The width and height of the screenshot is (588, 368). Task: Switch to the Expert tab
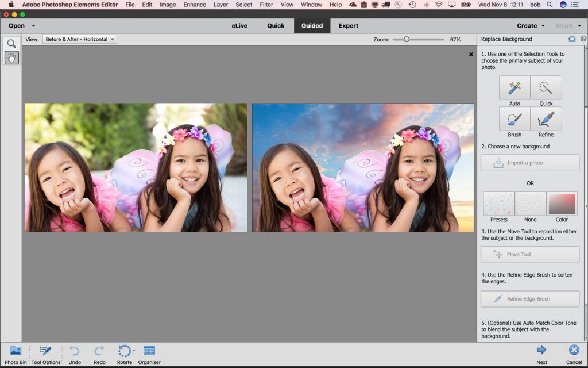(x=349, y=25)
